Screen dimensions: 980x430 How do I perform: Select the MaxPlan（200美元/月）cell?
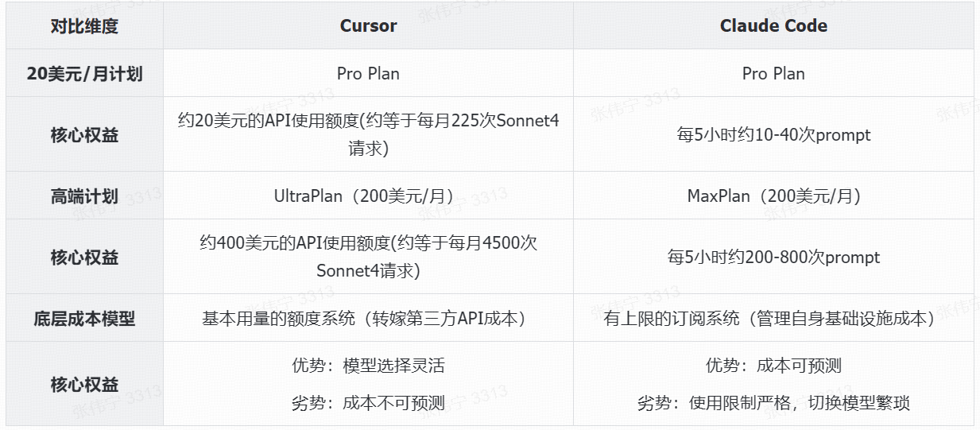click(x=773, y=196)
